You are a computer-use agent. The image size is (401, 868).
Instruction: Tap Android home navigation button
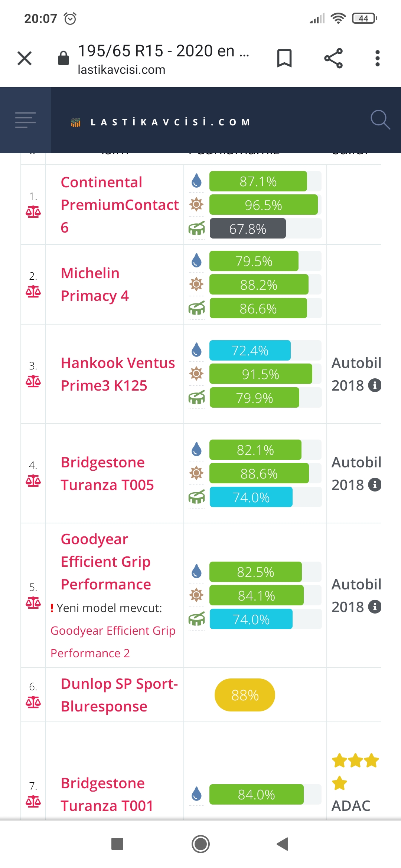200,844
